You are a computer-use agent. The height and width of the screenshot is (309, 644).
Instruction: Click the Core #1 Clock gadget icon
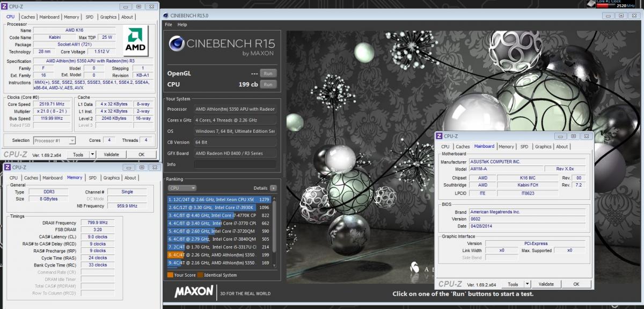point(590,3)
